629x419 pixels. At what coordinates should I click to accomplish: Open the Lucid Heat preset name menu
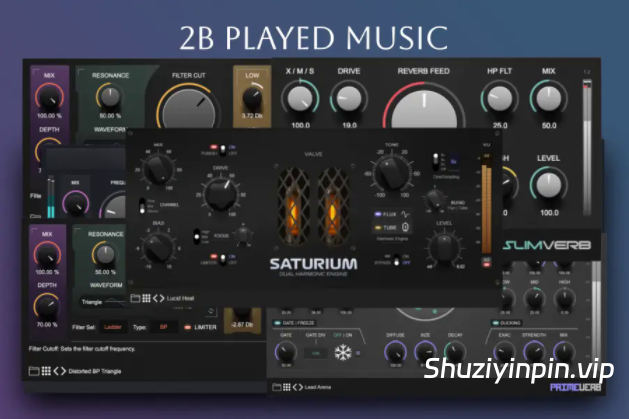point(180,298)
